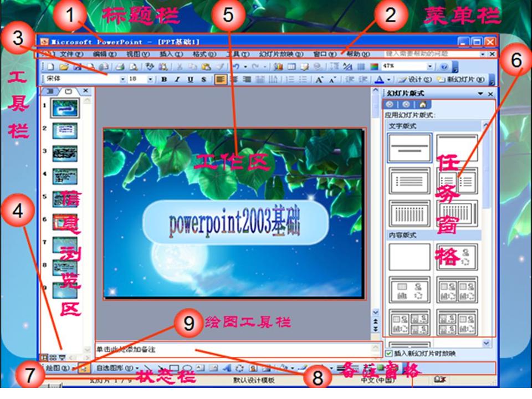Toggle color/grayscale view button
Screen dimensions: 532x399
(374, 67)
